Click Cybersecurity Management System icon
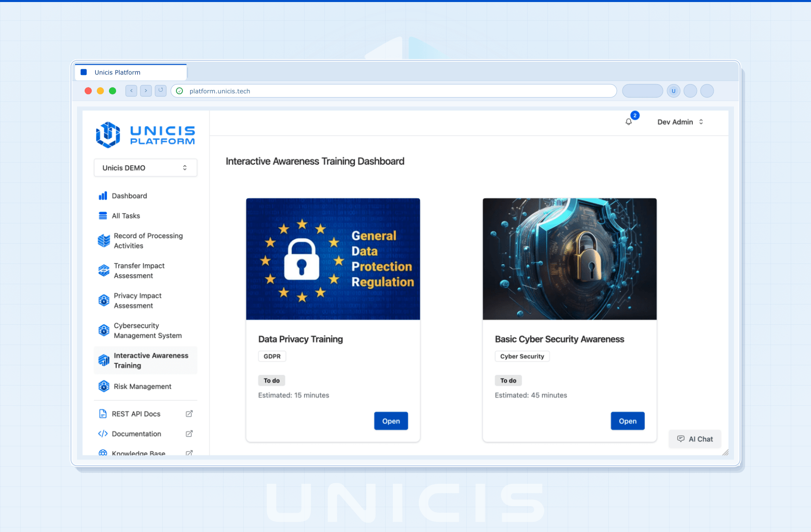The height and width of the screenshot is (532, 811). tap(104, 330)
